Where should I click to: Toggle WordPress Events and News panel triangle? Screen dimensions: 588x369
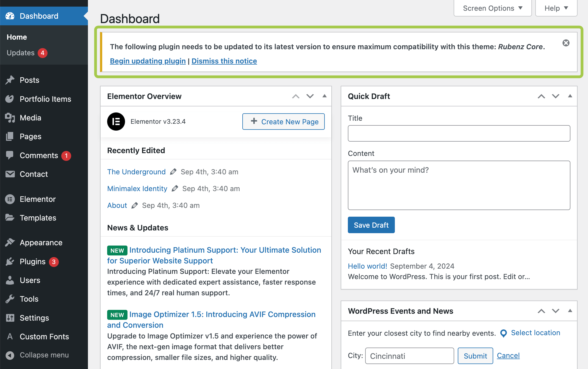(570, 311)
